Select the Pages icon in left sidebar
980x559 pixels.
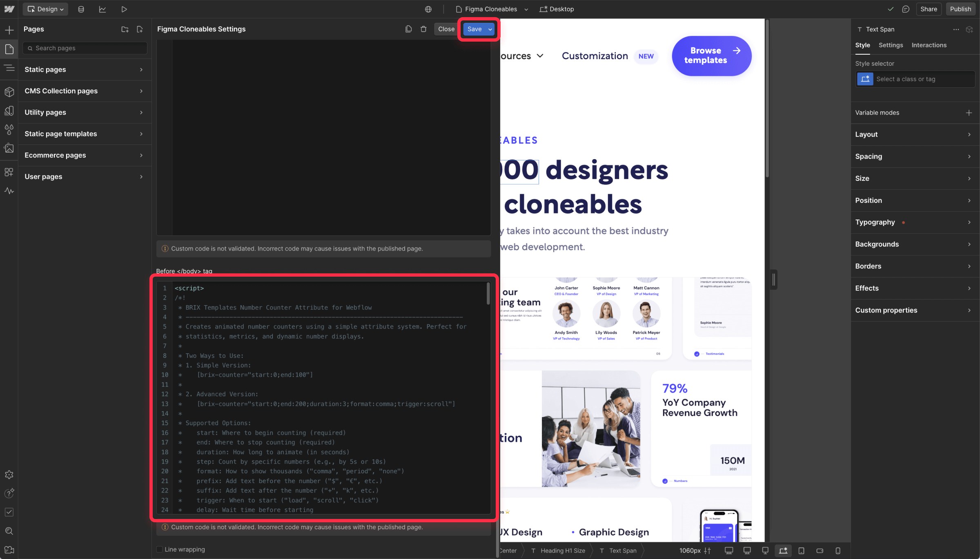tap(9, 49)
